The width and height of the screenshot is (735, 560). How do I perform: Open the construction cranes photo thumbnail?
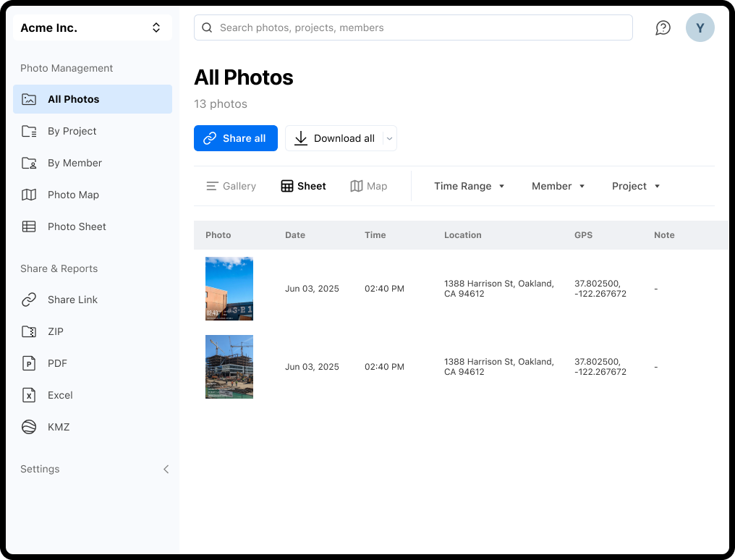click(229, 367)
